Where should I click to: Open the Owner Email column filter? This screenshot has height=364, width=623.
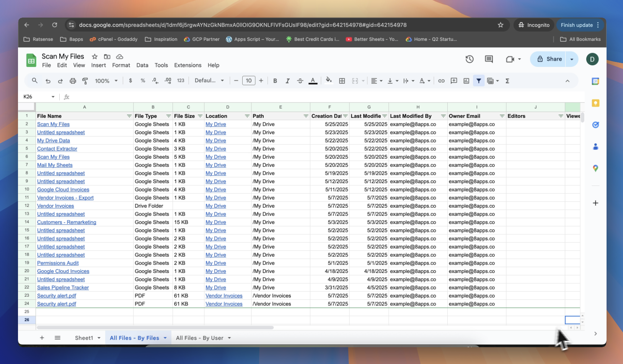(502, 116)
